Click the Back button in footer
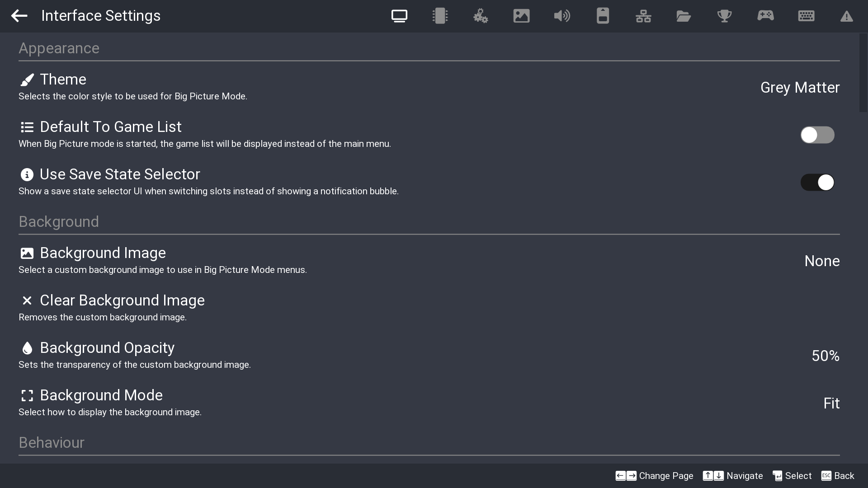Image resolution: width=868 pixels, height=488 pixels. coord(838,476)
